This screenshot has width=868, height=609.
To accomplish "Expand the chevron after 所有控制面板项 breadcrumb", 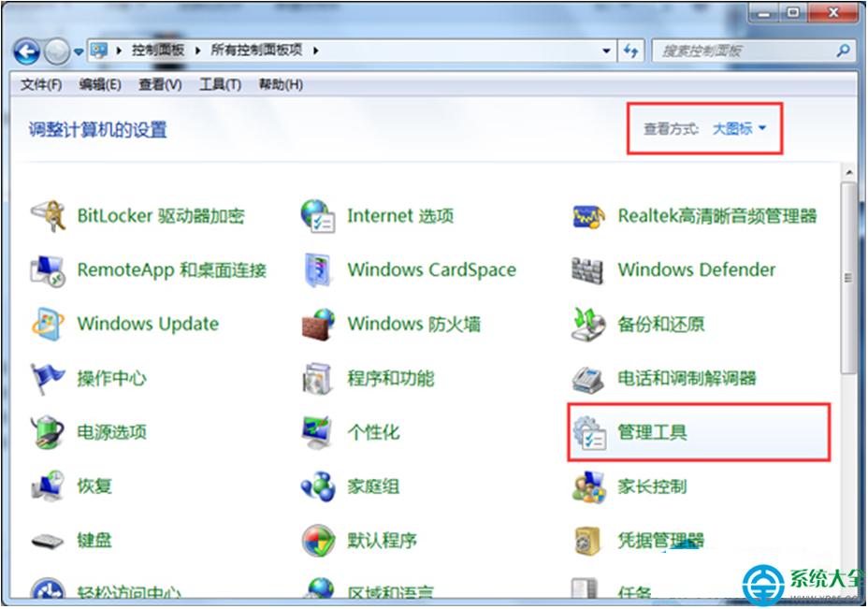I will [x=316, y=51].
